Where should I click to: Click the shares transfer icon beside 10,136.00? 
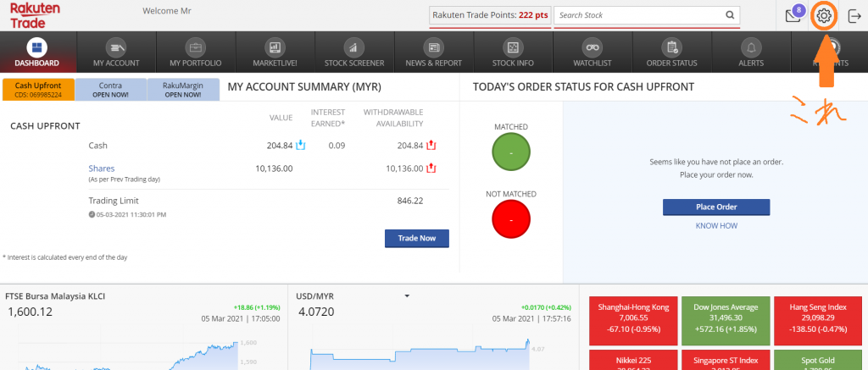tap(431, 168)
